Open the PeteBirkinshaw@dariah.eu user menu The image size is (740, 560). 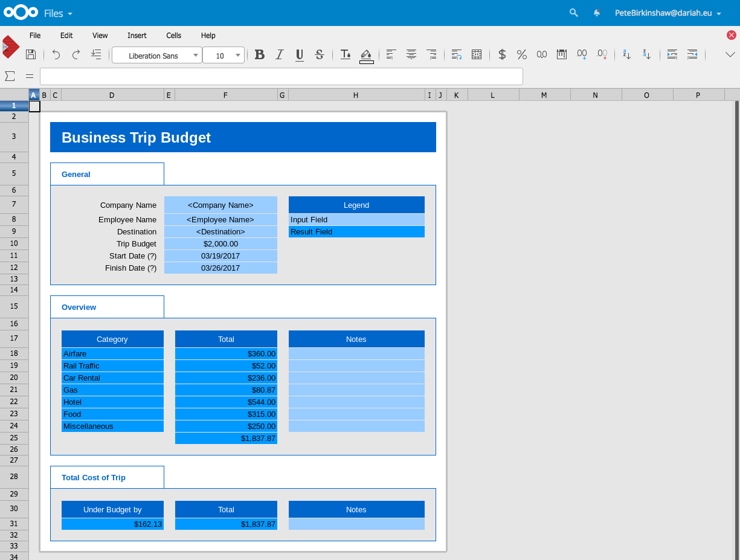click(668, 13)
